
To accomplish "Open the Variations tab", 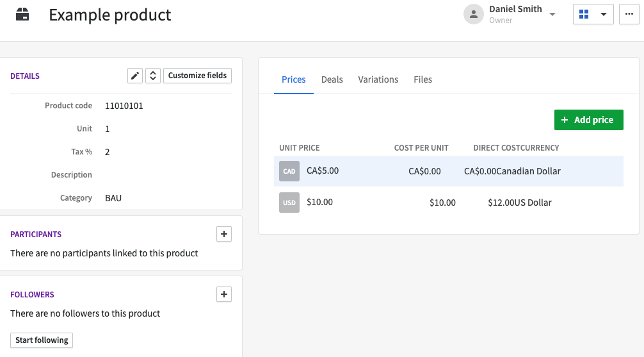I will 378,79.
